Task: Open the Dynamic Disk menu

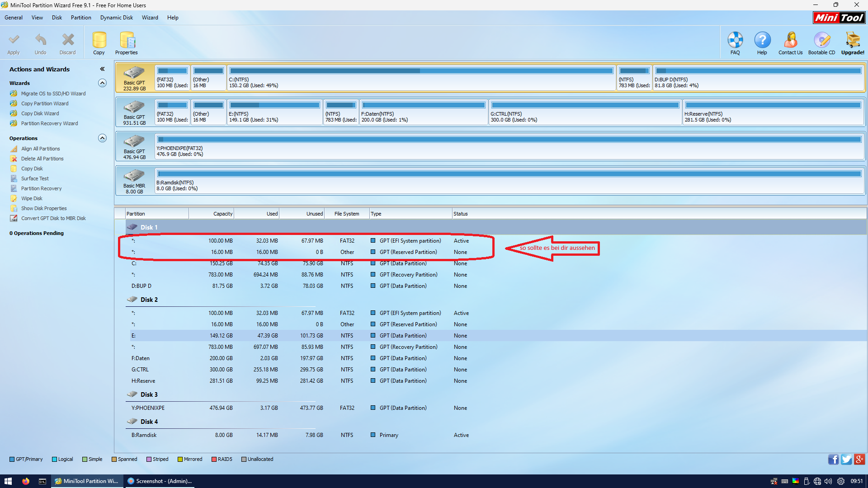Action: tap(117, 18)
